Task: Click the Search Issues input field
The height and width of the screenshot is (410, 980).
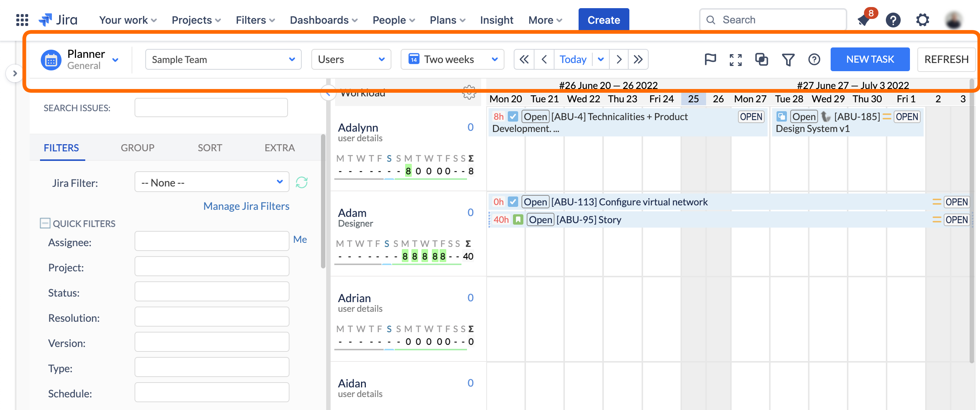Action: click(x=211, y=108)
